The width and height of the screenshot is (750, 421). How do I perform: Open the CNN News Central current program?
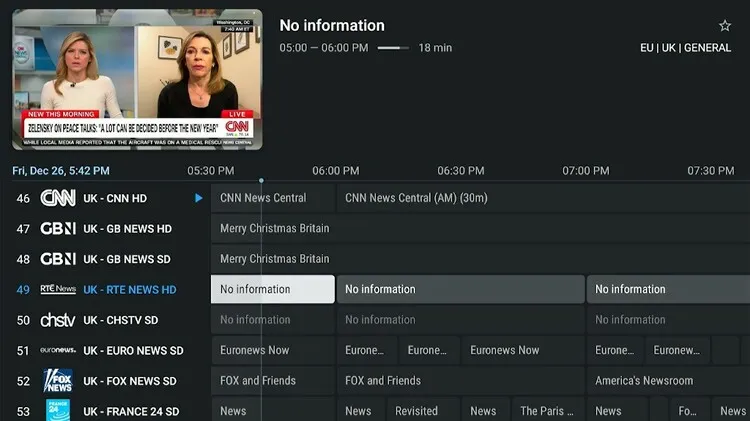click(273, 198)
